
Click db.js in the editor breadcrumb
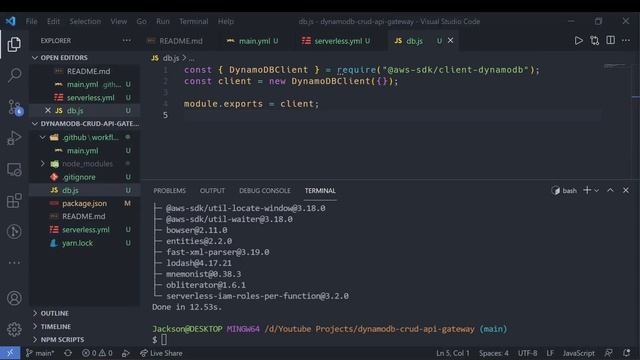(x=171, y=58)
